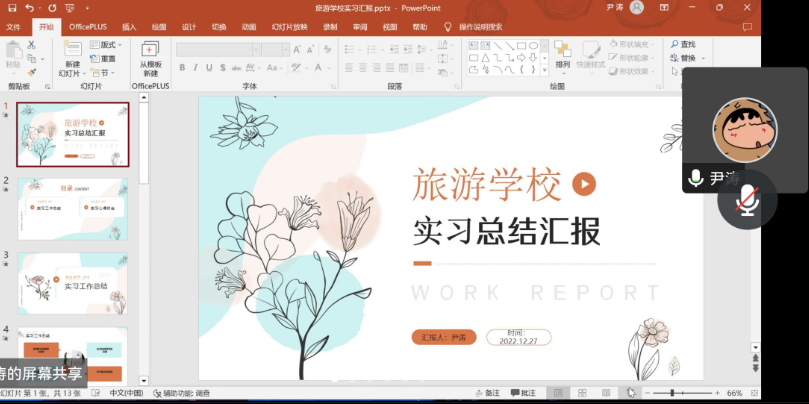The width and height of the screenshot is (809, 404).
Task: Select the Cut scissors icon
Action: coord(32,44)
